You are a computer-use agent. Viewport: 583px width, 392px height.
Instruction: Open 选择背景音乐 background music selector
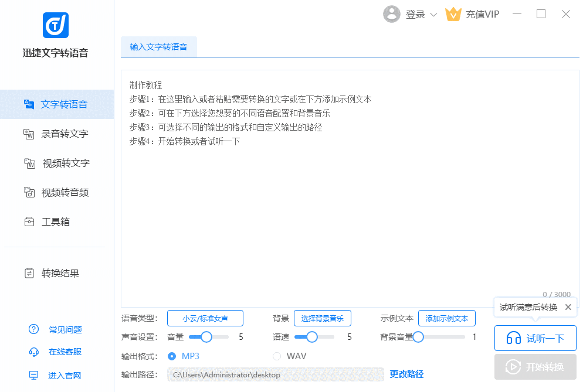(322, 319)
